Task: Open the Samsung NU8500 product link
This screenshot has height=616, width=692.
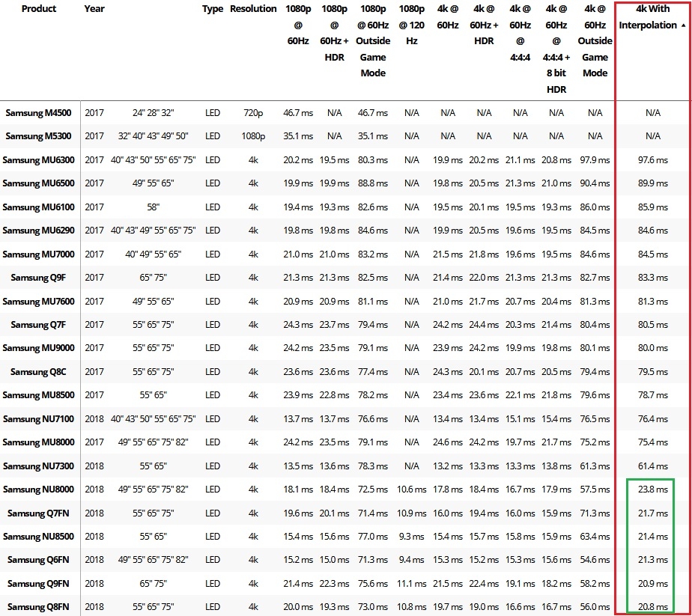Action: click(x=38, y=537)
